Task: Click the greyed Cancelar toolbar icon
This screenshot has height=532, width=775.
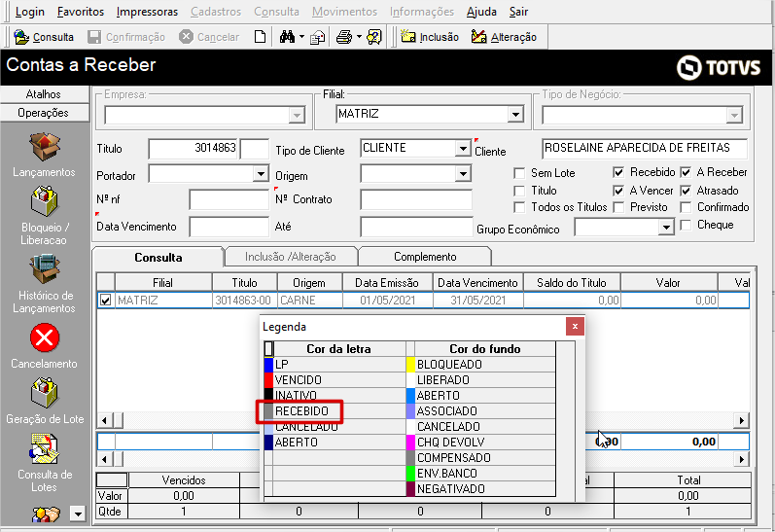Action: pyautogui.click(x=186, y=37)
